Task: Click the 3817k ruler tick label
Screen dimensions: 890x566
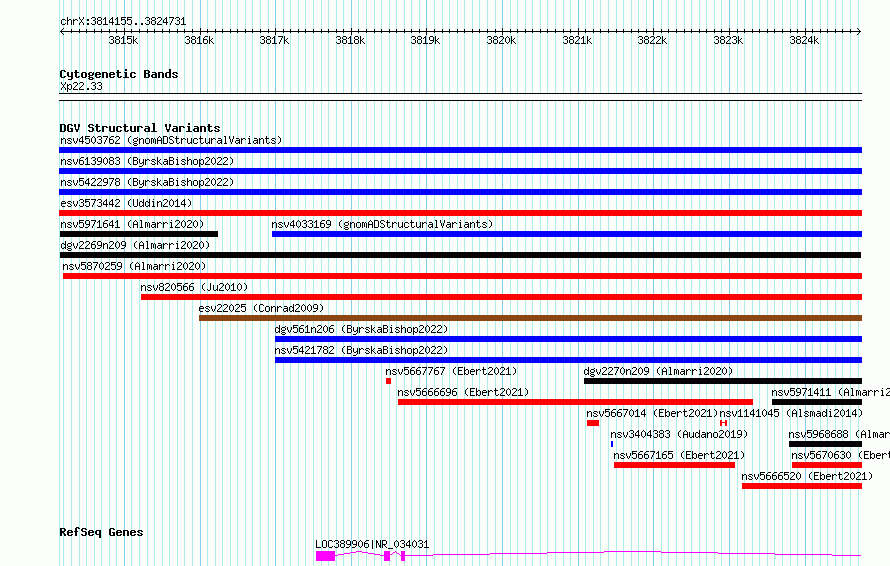Action: coord(274,41)
